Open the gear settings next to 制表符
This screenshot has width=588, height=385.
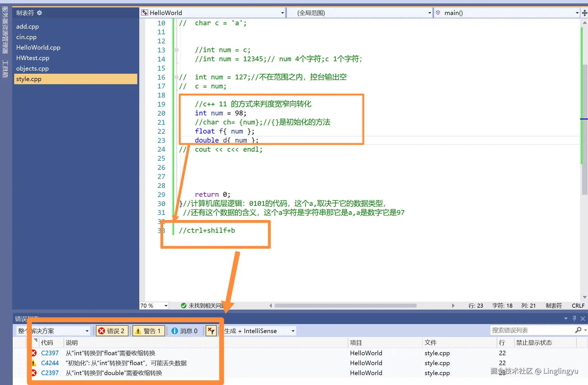pos(40,12)
